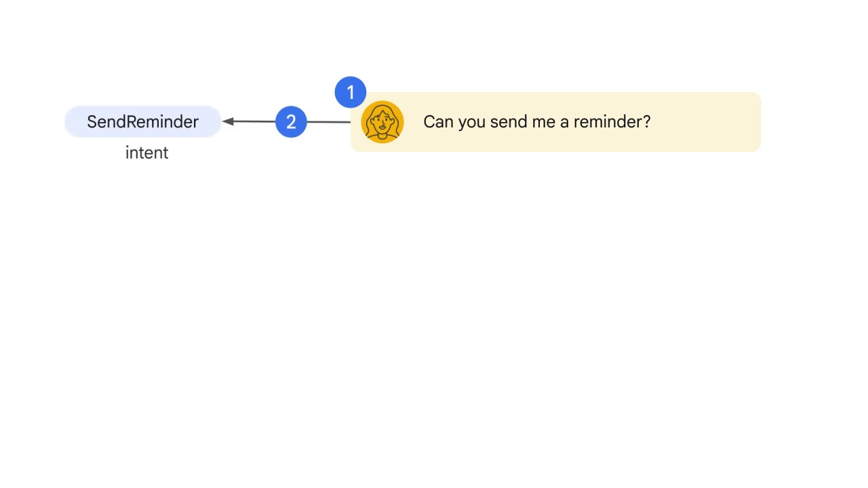Click the blue circle badge numbered 1
This screenshot has height=488, width=868.
[351, 92]
